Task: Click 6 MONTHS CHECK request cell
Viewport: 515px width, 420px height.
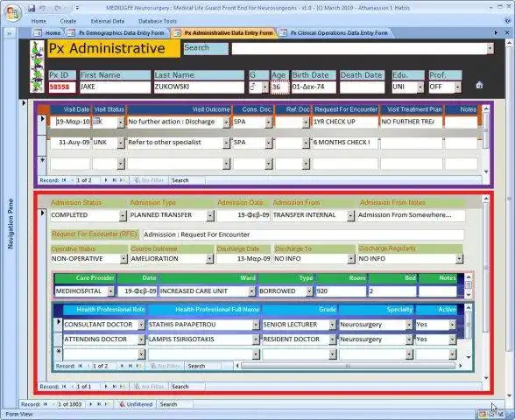Action: [x=345, y=143]
